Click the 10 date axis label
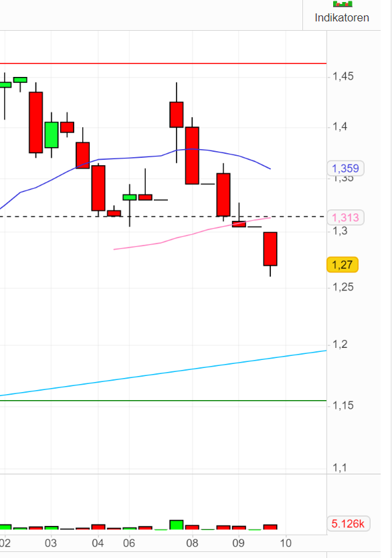The height and width of the screenshot is (558, 392). coord(285,543)
